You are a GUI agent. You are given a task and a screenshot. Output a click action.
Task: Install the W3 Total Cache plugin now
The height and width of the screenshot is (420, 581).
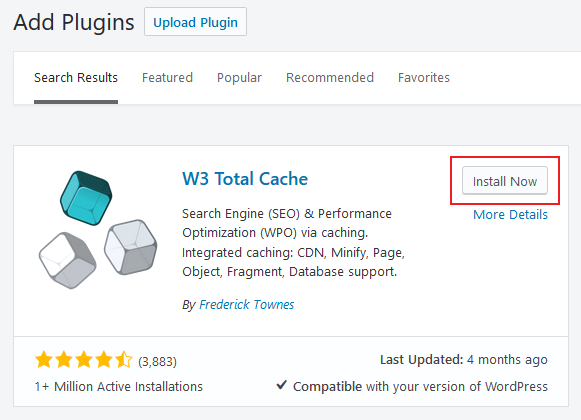(x=505, y=181)
